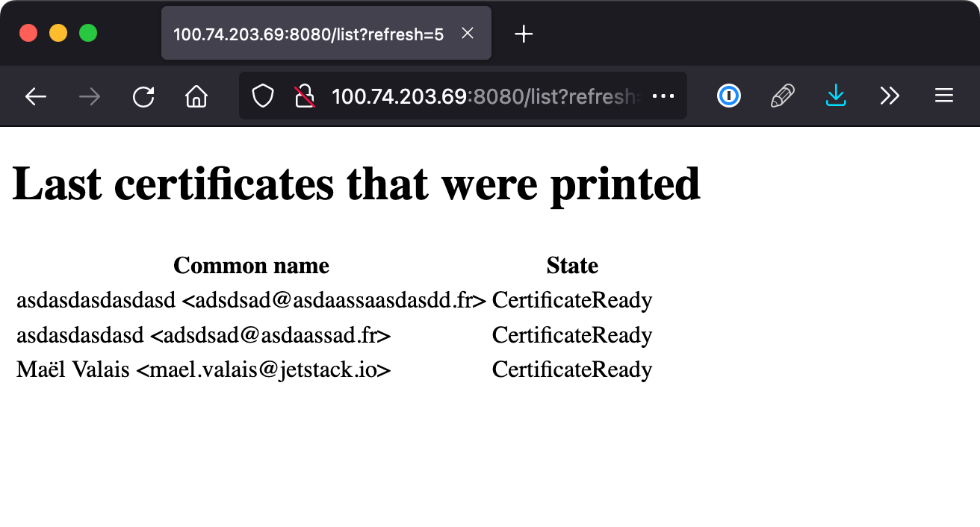Go to the home page
Screen dimensions: 980x527
(196, 96)
